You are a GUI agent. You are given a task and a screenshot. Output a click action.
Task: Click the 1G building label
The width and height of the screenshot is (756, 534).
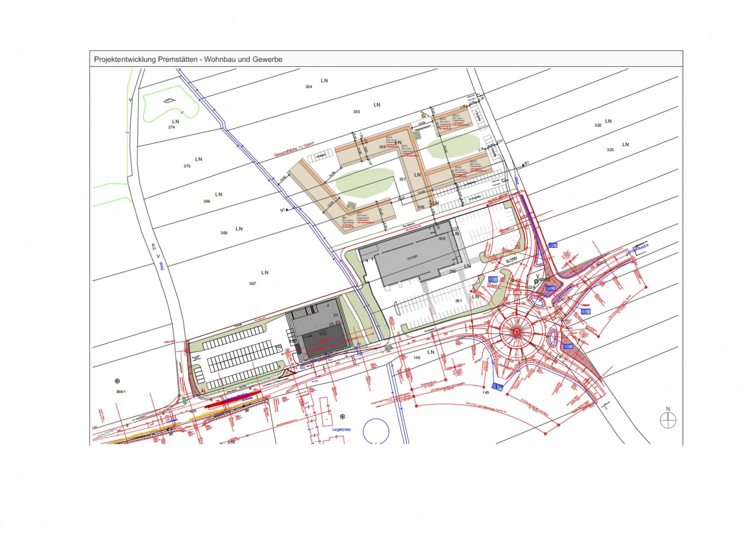coord(323,334)
